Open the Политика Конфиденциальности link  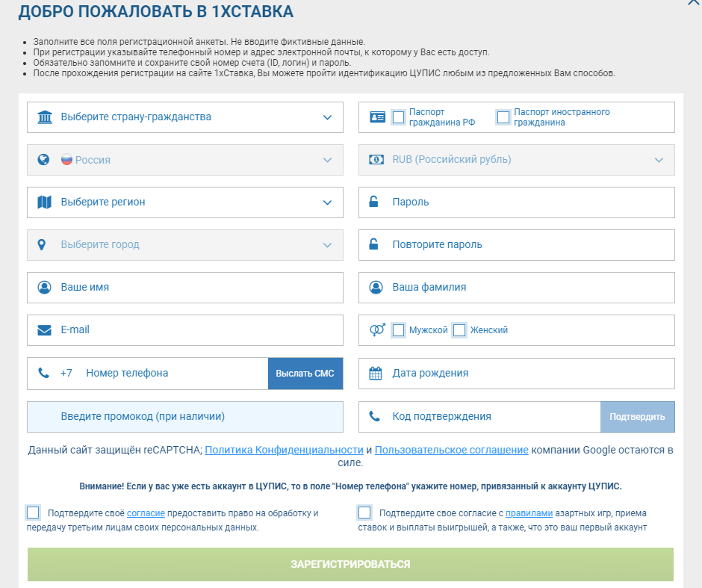coord(284,450)
